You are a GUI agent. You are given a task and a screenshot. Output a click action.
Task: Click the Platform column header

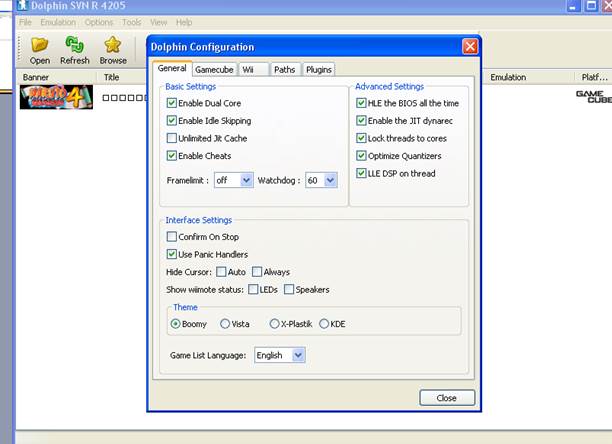coord(594,77)
